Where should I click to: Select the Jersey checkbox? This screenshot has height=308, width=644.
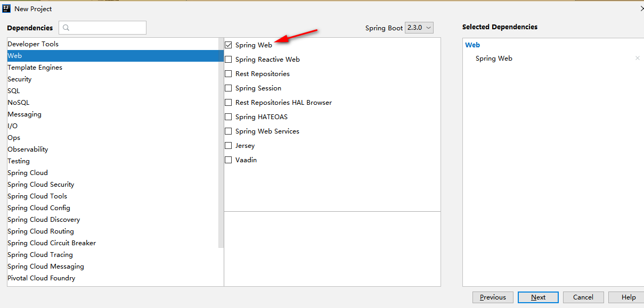[x=229, y=146]
